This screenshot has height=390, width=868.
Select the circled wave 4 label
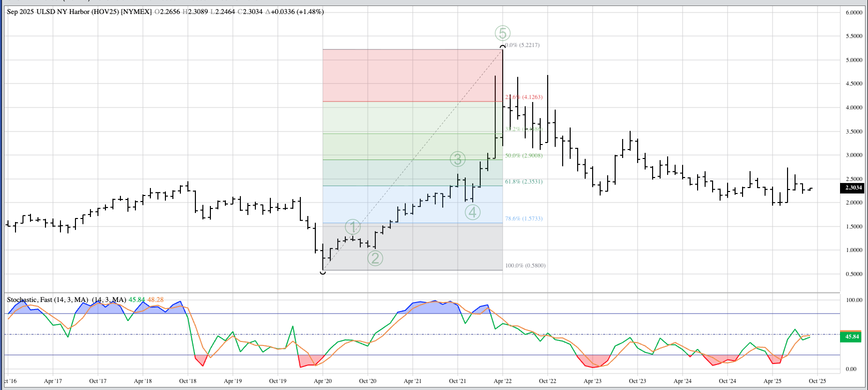click(473, 212)
